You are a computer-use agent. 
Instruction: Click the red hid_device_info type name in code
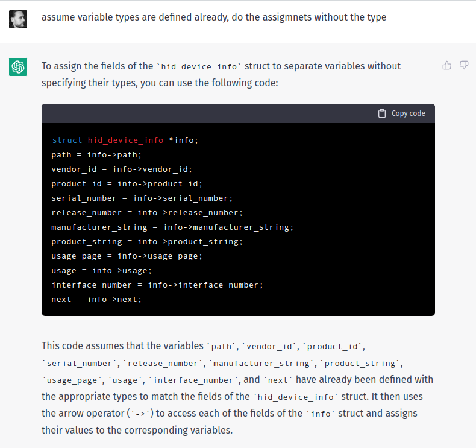pyautogui.click(x=125, y=140)
